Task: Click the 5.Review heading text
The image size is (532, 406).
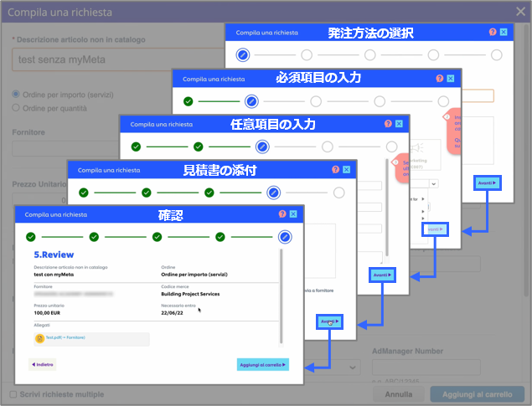Action: point(54,254)
